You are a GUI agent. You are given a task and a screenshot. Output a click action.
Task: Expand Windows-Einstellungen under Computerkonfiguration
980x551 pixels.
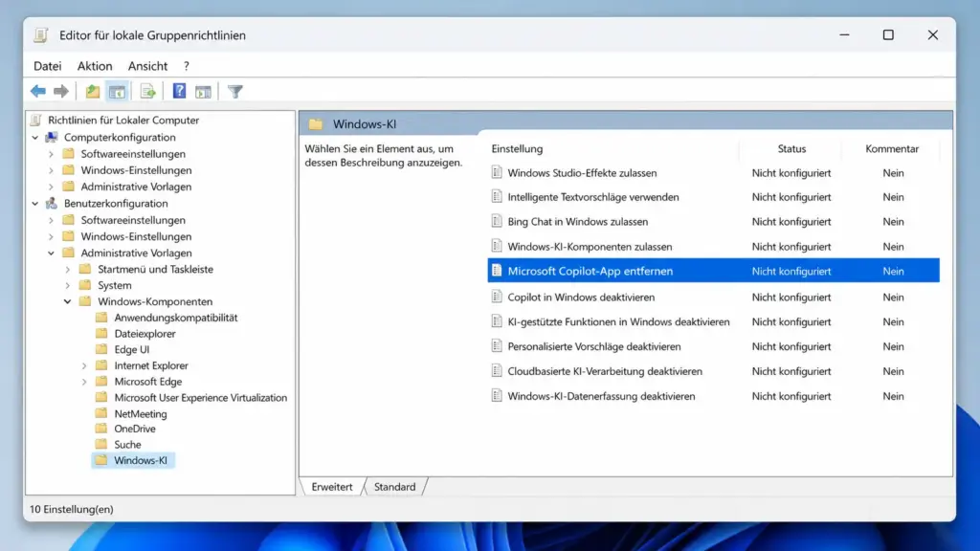[52, 170]
